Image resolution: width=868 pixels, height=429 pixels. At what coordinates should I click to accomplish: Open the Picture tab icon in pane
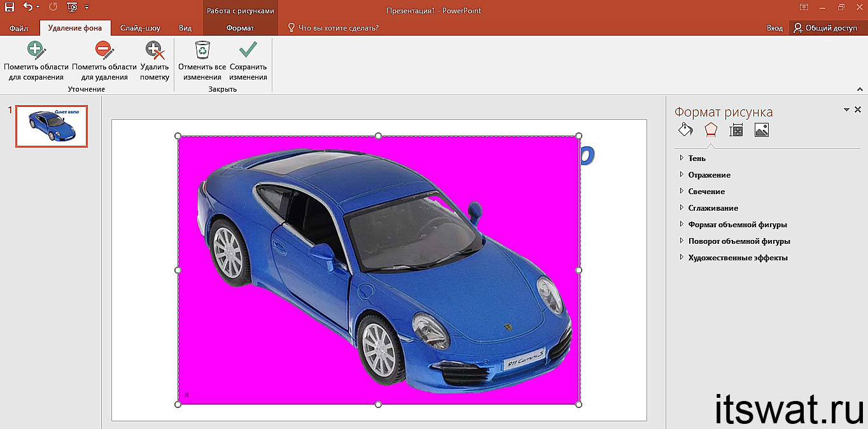[x=761, y=130]
